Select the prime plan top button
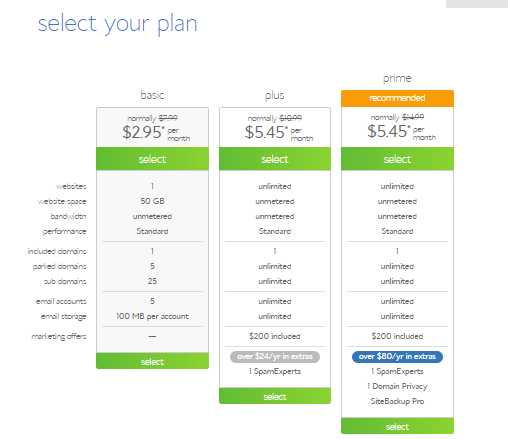 coord(397,159)
